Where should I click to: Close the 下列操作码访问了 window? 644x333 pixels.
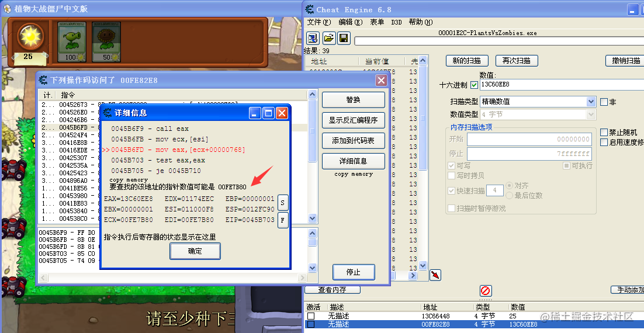tap(381, 80)
